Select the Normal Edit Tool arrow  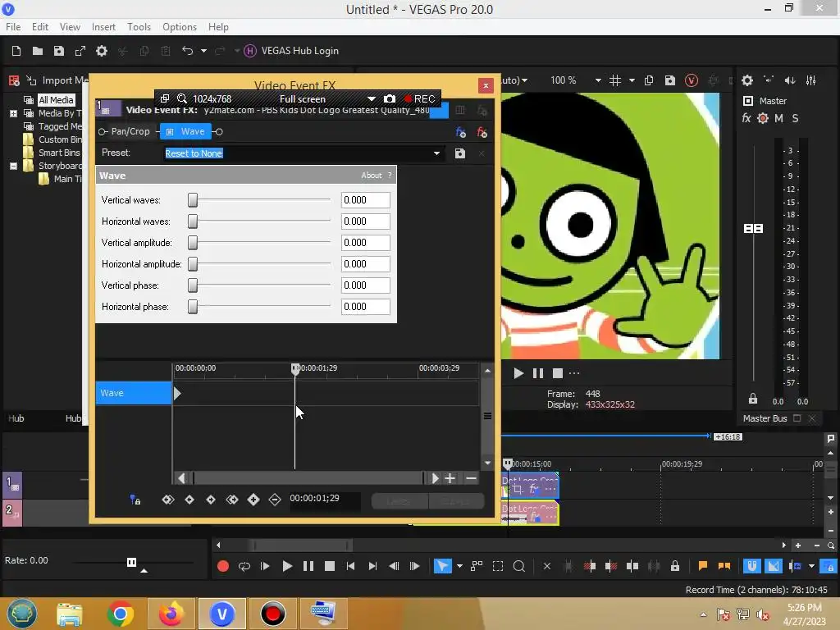[442, 566]
